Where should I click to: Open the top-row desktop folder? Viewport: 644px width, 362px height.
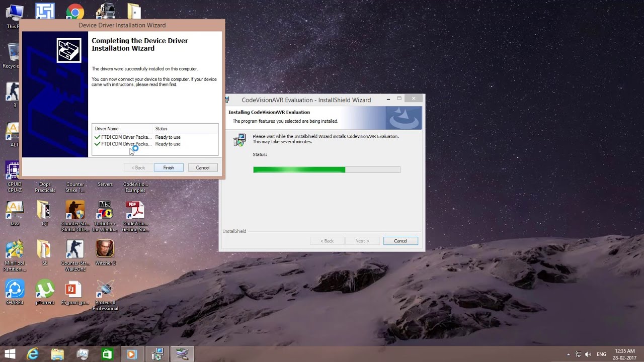point(134,12)
